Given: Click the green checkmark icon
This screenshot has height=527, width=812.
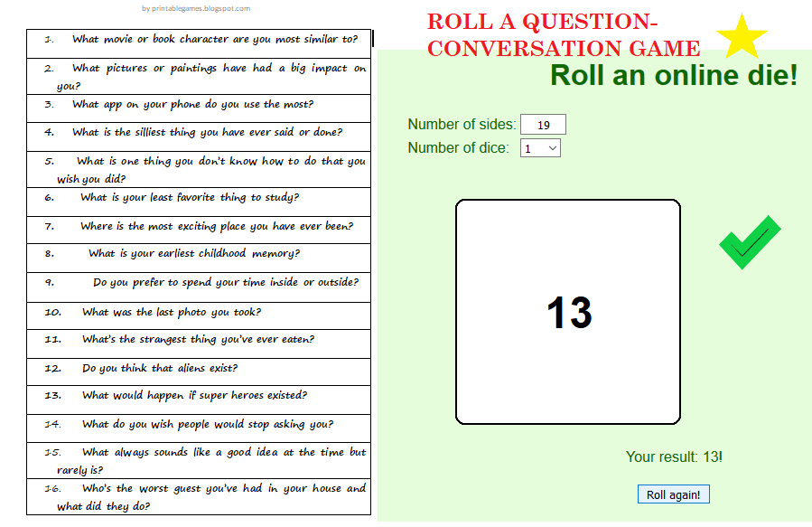Looking at the screenshot, I should 749,242.
